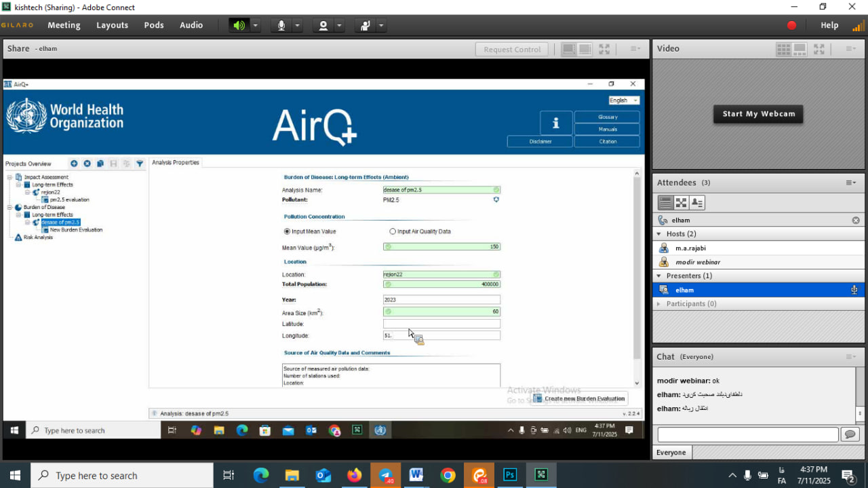This screenshot has width=868, height=488.
Task: Click the Request Control button
Action: click(x=512, y=49)
